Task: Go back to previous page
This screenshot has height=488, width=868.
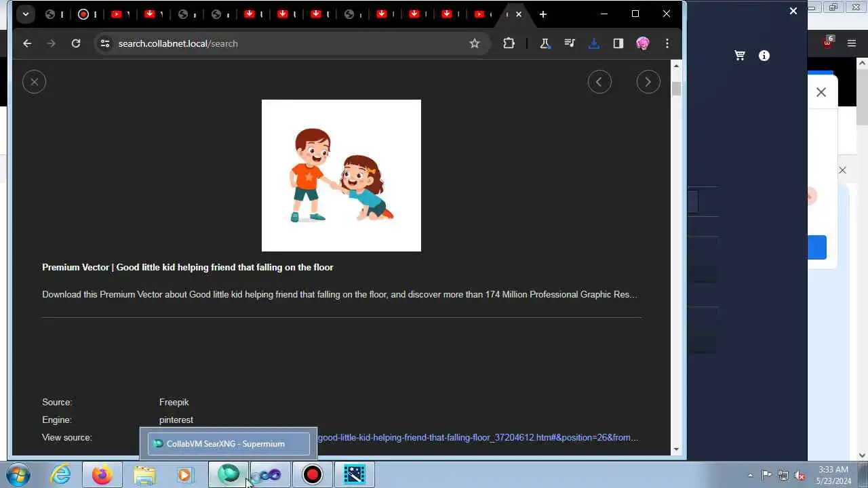Action: (x=27, y=43)
